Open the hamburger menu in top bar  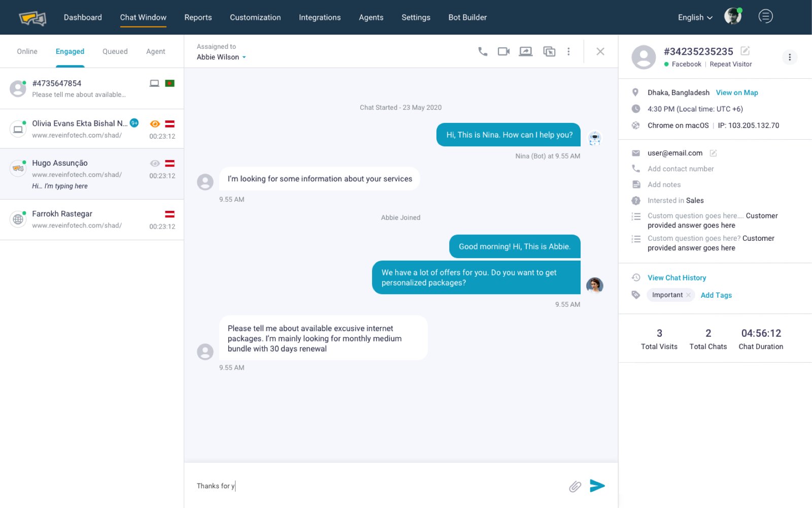(x=765, y=16)
